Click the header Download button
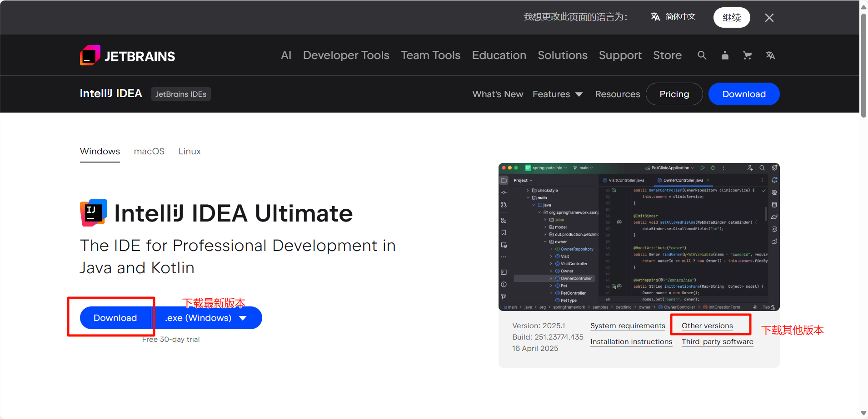This screenshot has height=419, width=868. pos(744,94)
